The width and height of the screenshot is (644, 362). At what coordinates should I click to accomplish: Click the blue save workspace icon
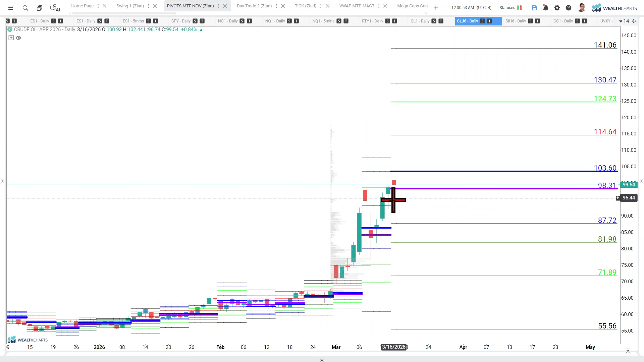[x=534, y=8]
